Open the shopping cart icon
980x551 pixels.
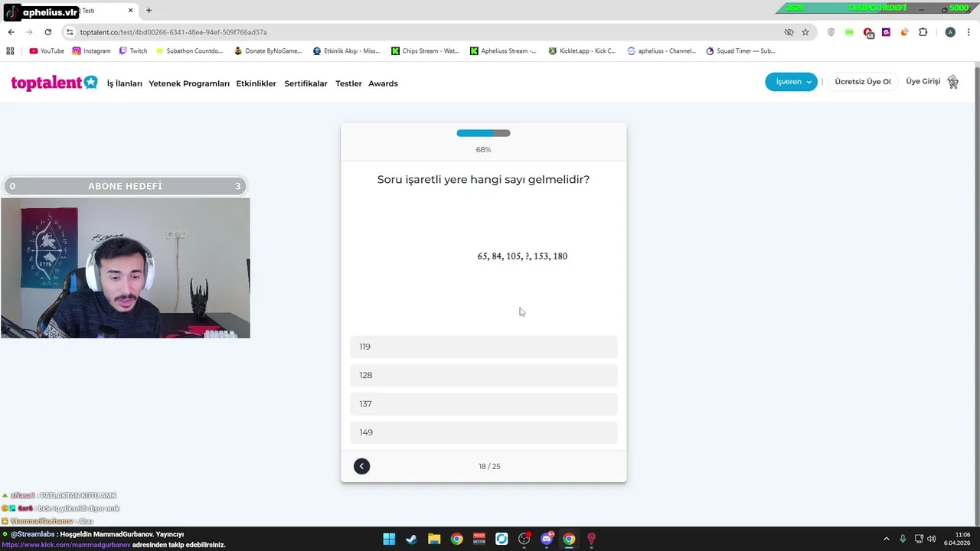coord(953,82)
